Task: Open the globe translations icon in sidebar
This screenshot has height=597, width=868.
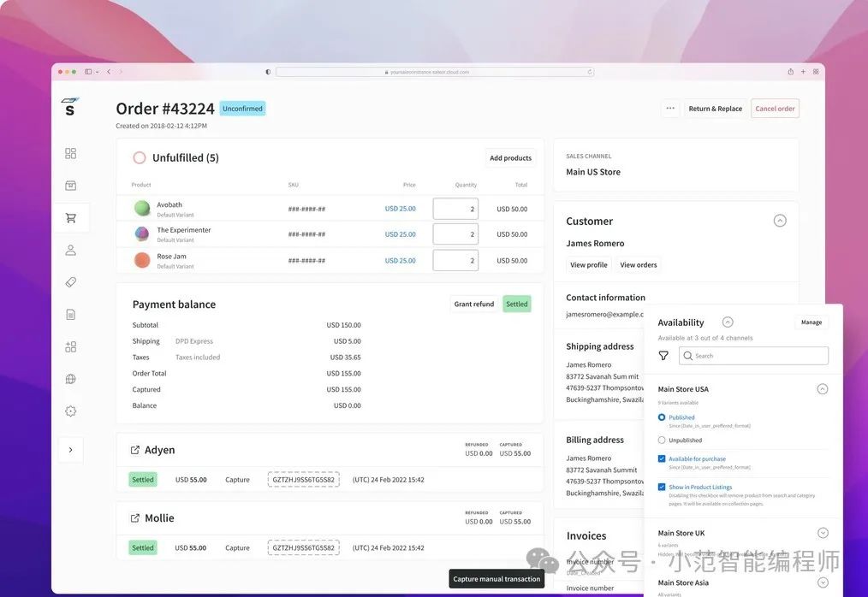Action: [x=70, y=379]
